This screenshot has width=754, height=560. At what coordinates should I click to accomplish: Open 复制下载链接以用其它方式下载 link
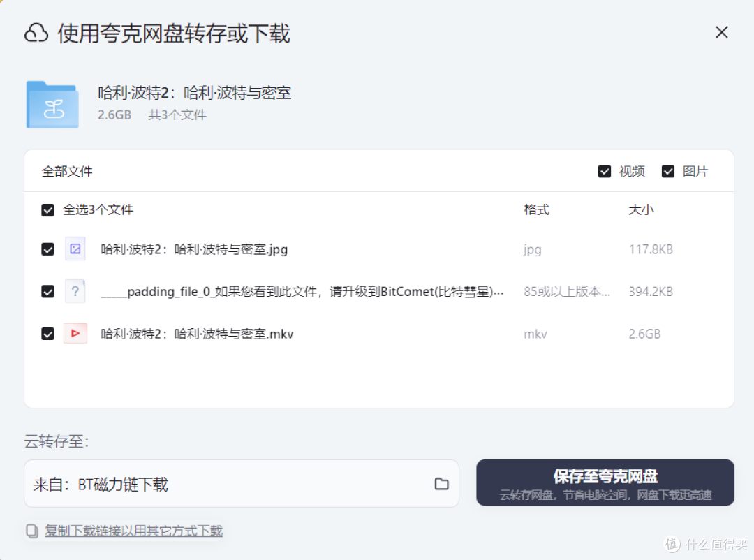(x=133, y=531)
